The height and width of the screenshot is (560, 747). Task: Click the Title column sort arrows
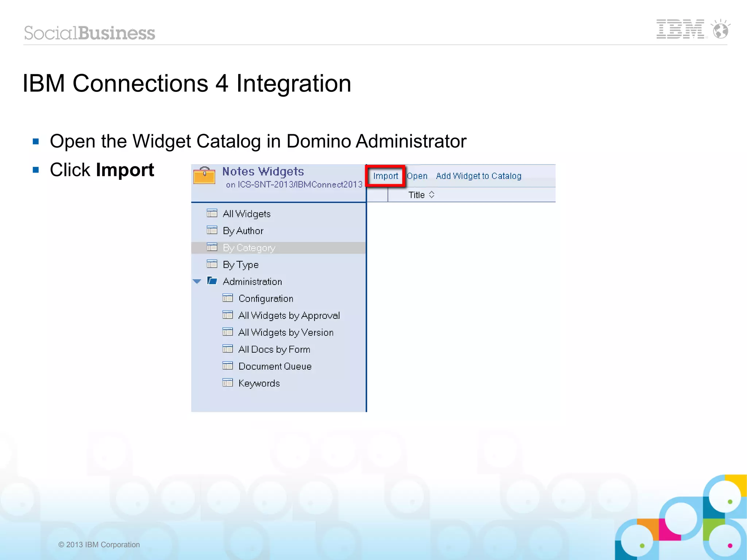click(431, 194)
